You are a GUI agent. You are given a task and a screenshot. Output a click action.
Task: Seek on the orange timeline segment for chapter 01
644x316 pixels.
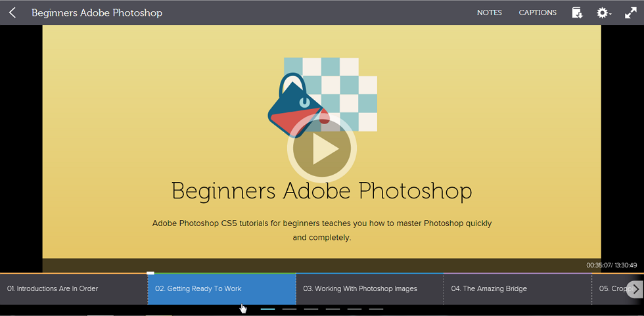73,273
